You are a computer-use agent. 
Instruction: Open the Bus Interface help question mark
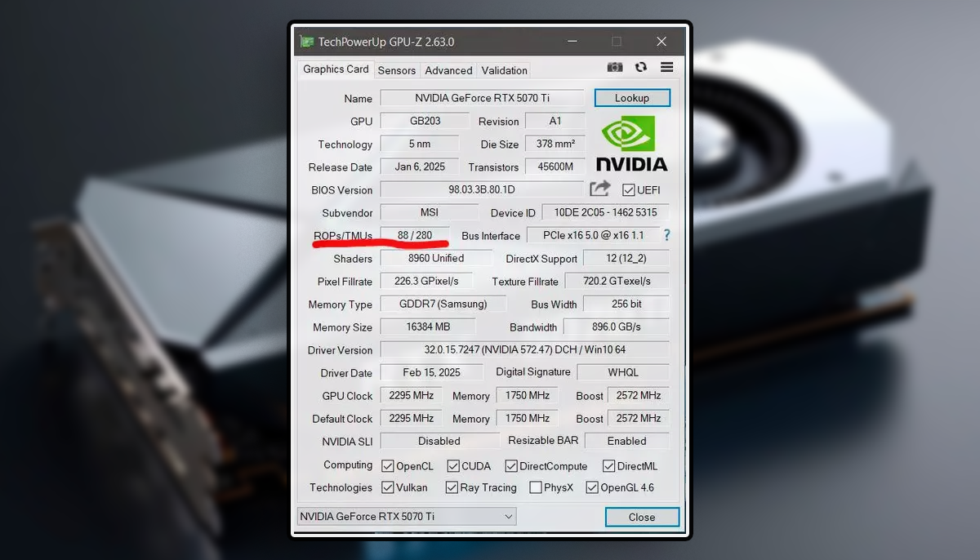click(667, 235)
